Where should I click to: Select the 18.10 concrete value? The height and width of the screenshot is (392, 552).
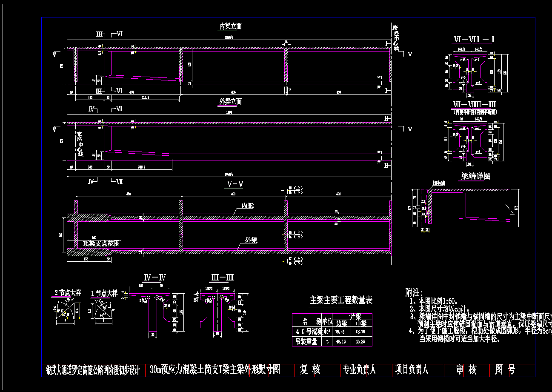tap(360, 331)
